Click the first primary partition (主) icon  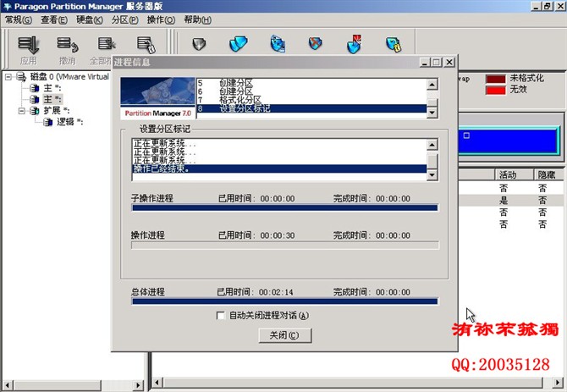pos(35,88)
